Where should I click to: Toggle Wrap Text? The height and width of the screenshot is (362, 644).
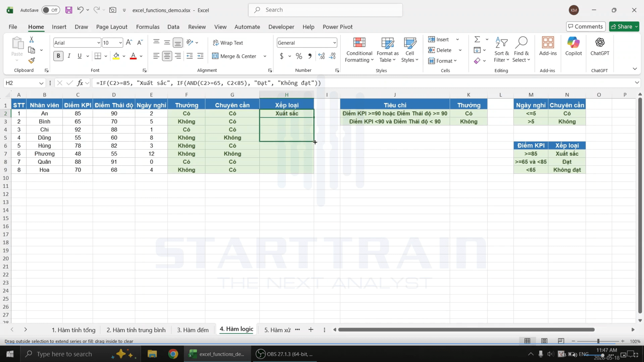pos(228,43)
